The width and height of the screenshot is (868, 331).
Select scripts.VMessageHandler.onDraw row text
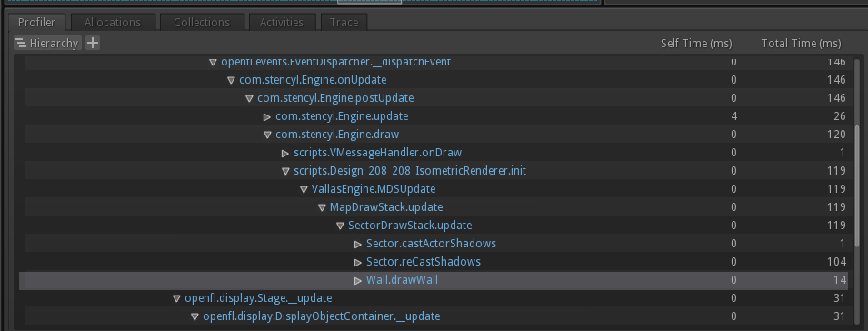coord(377,153)
